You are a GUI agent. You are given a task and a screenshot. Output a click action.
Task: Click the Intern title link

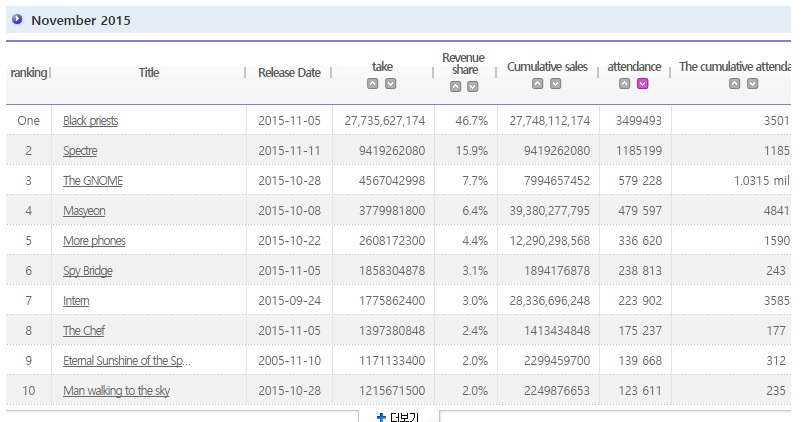pos(76,301)
